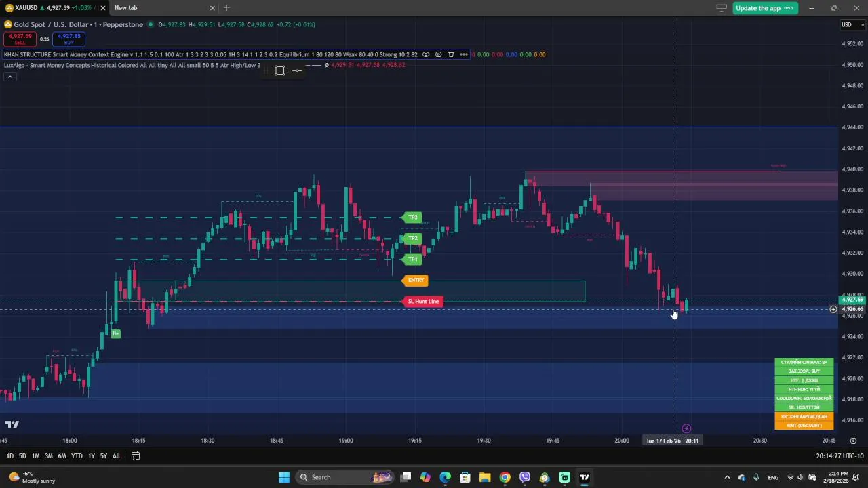The image size is (868, 488).
Task: Open KHAN STRUCTURE indicator settings
Action: click(x=438, y=54)
